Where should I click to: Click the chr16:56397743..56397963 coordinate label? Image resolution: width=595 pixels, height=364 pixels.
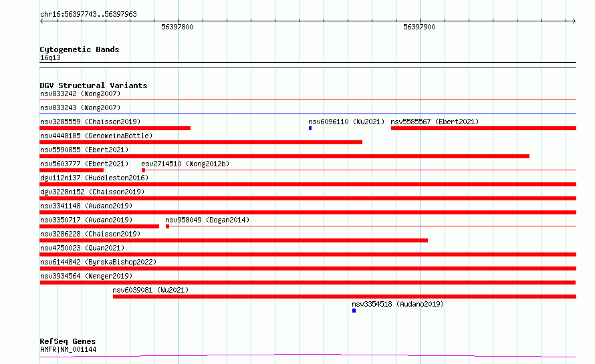click(x=88, y=14)
